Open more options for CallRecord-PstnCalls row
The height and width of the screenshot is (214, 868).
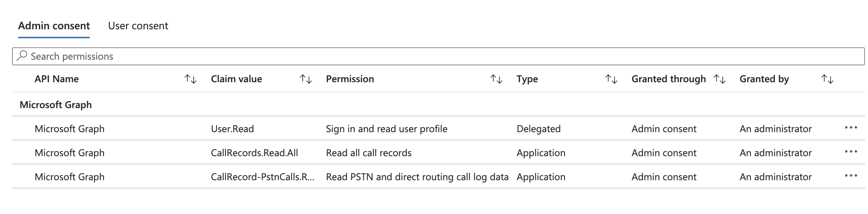point(851,176)
